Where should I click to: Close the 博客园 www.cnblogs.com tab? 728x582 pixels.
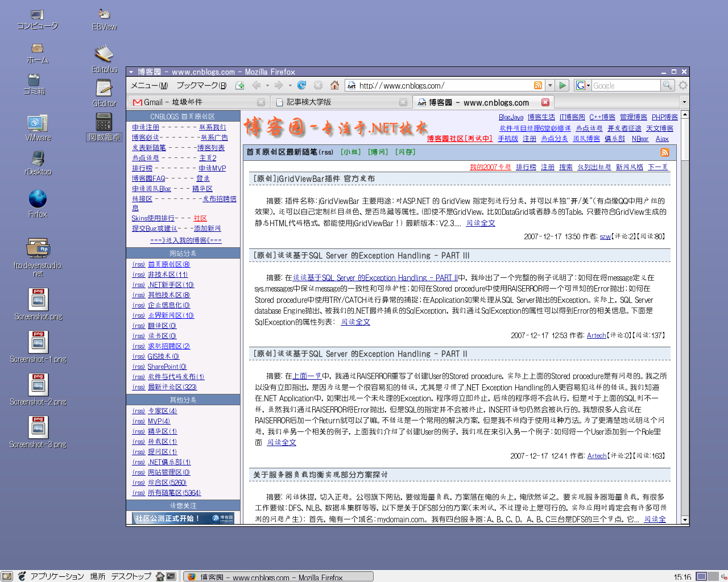pos(545,102)
